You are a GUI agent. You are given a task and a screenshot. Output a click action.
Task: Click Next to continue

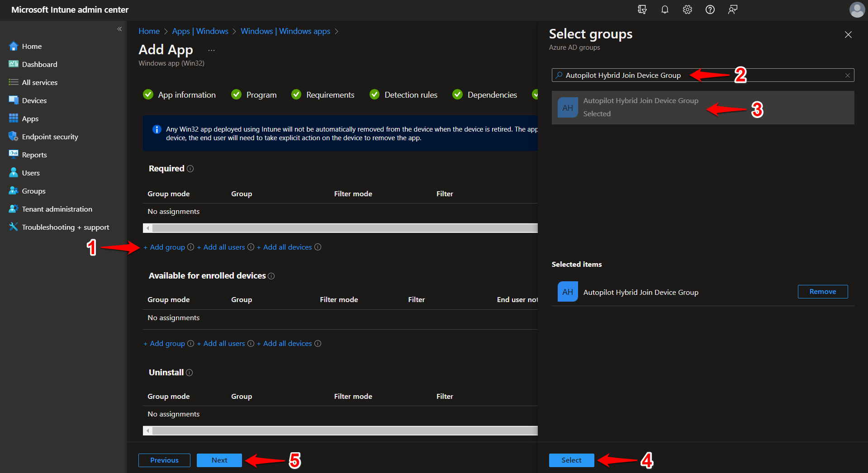(219, 460)
